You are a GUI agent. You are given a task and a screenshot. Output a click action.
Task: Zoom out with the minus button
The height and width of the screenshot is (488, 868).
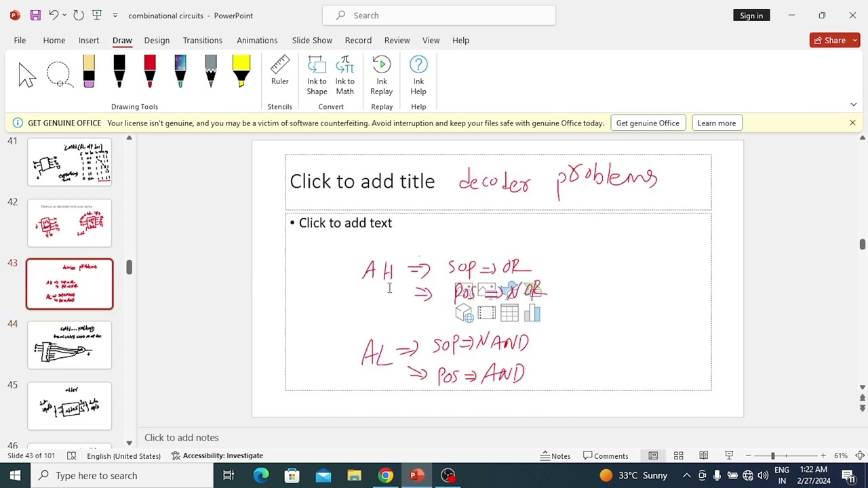pyautogui.click(x=748, y=455)
